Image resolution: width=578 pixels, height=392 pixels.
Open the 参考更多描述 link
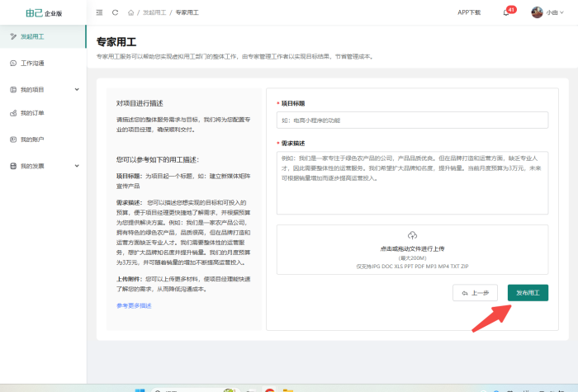(x=134, y=305)
